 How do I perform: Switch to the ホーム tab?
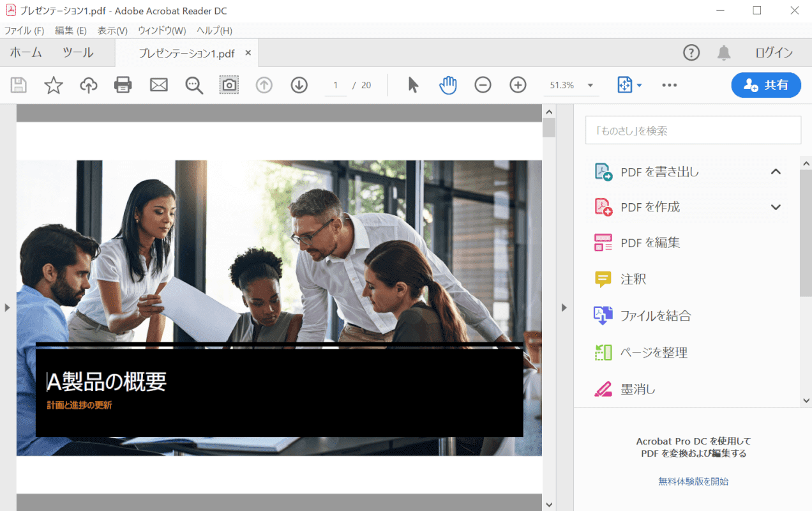26,52
